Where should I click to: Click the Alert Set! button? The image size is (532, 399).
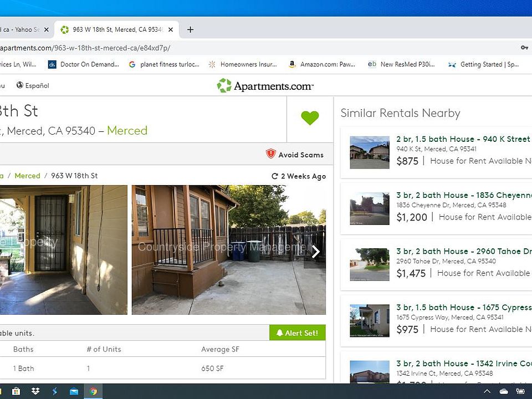coord(298,333)
